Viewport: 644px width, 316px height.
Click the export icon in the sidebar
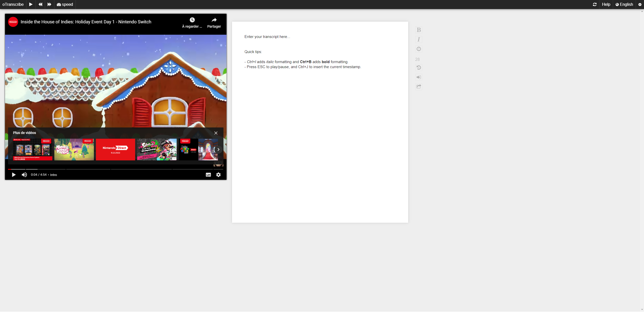pos(419,87)
